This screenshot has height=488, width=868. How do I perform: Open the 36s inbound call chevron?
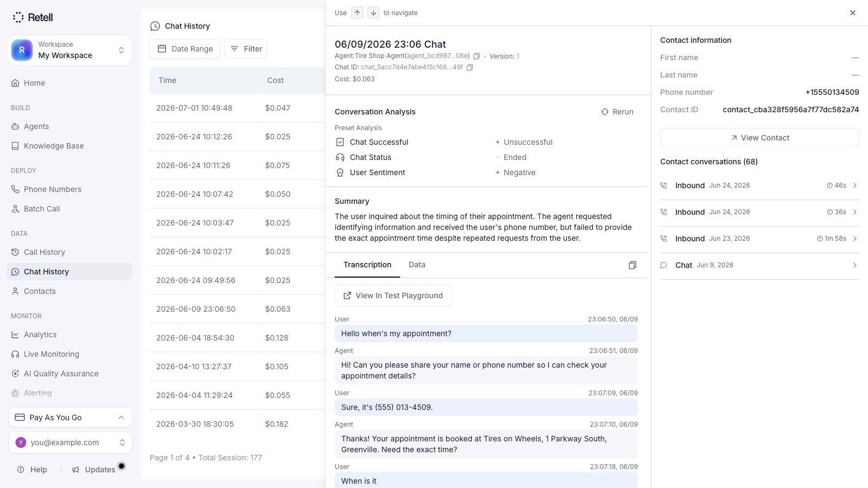(x=854, y=212)
